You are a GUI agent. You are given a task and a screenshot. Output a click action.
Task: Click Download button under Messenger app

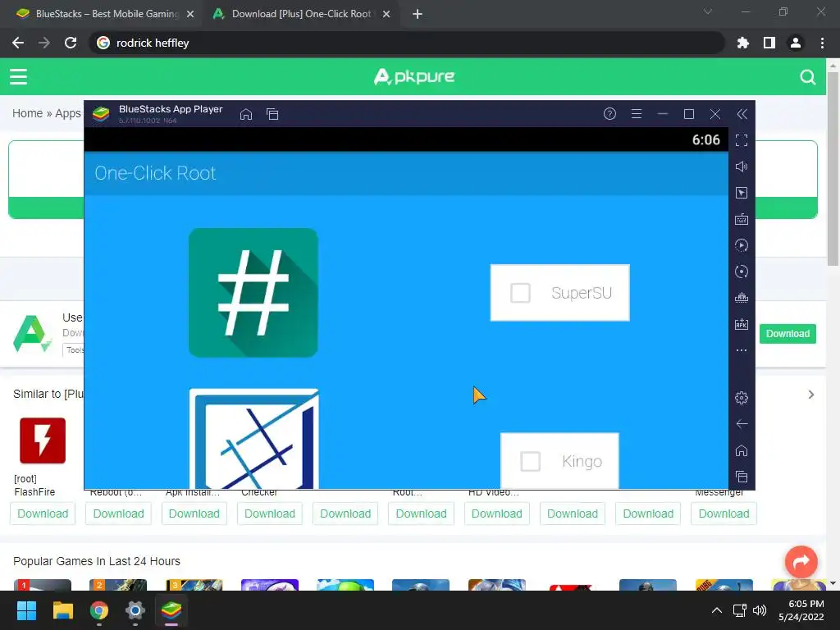coord(724,514)
